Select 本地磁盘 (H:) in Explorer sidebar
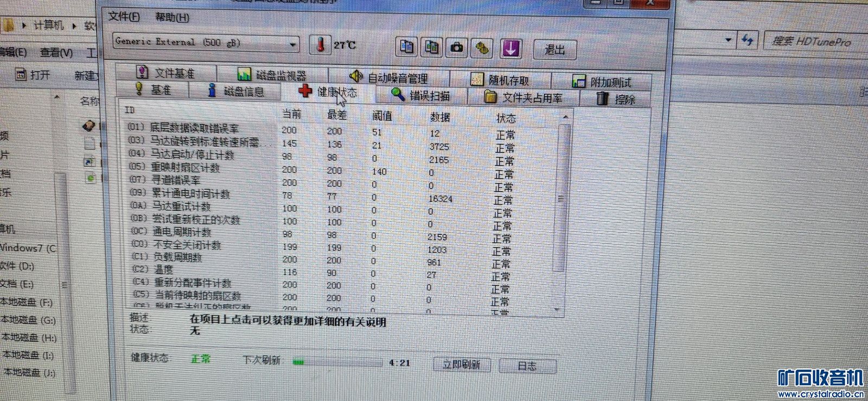 (x=29, y=338)
